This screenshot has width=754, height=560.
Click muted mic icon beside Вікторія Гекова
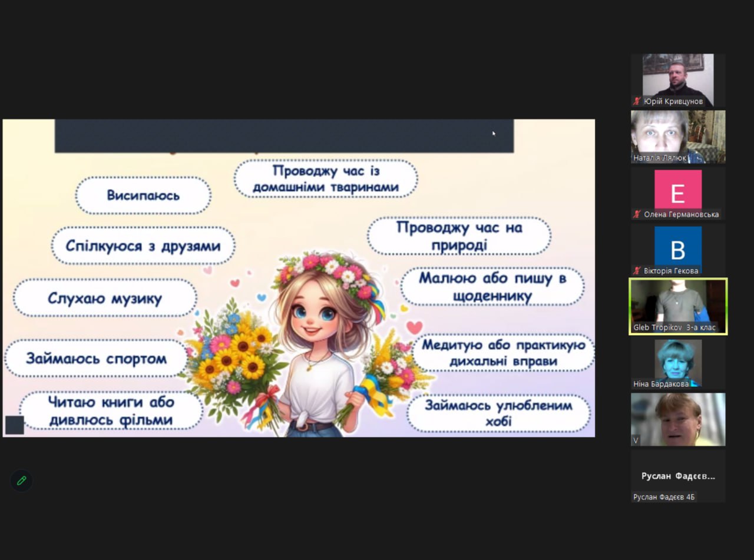(x=637, y=271)
